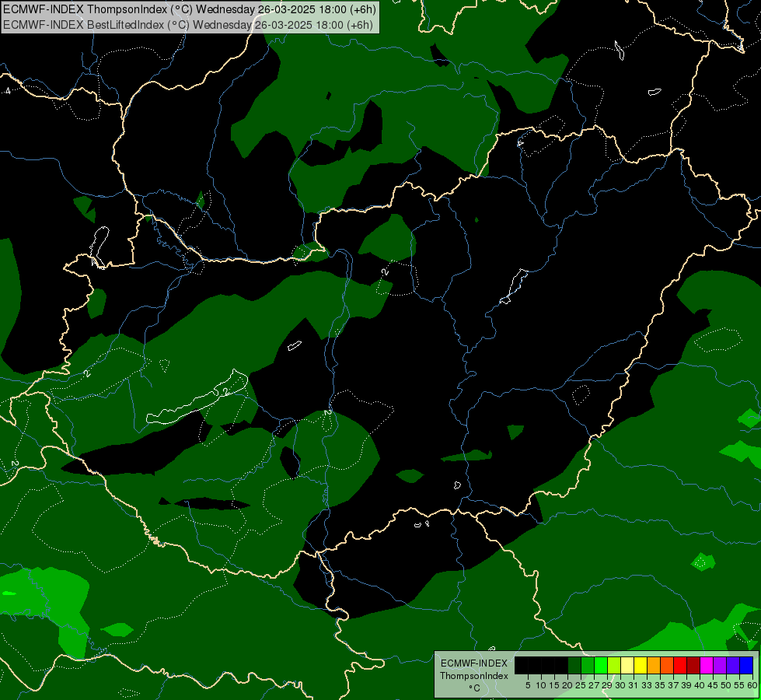Click the legend tick value '60'
Image resolution: width=761 pixels, height=700 pixels.
(x=752, y=685)
